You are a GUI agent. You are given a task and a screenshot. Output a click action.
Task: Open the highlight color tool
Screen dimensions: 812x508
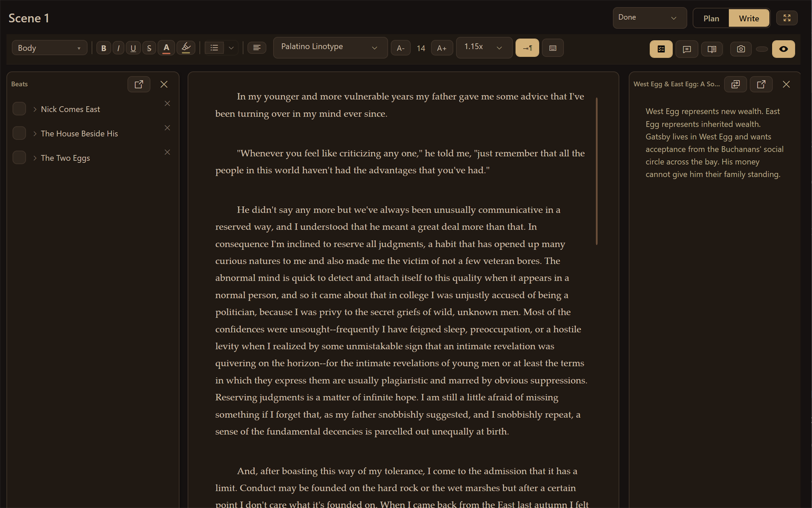[x=186, y=48]
